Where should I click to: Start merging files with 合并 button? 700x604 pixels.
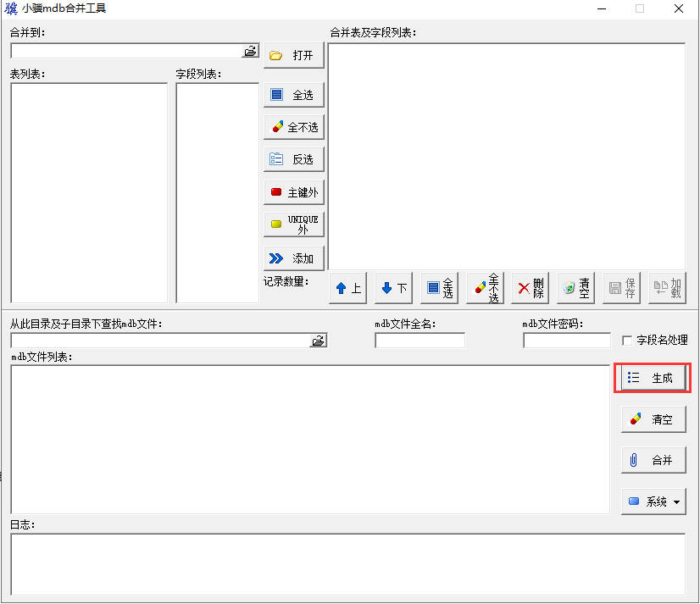[x=653, y=460]
